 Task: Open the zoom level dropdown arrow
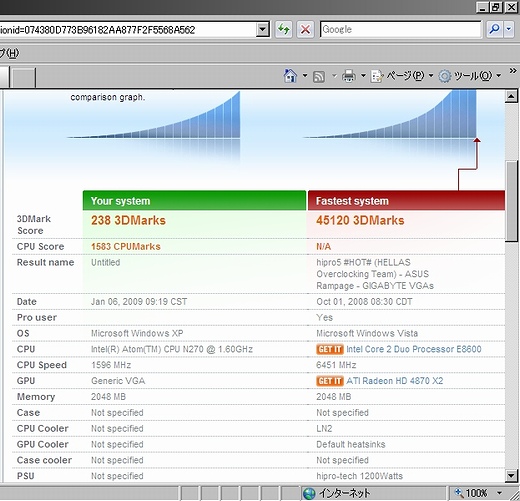(x=499, y=493)
